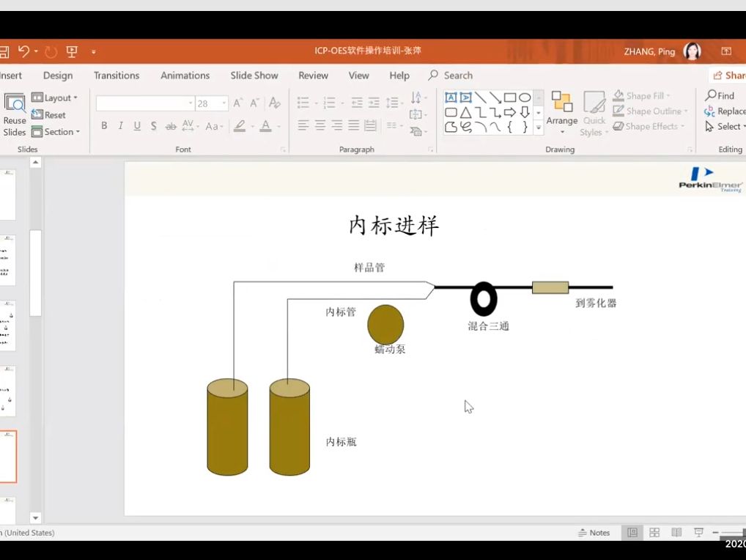Image resolution: width=746 pixels, height=560 pixels.
Task: Open Quick Styles gallery
Action: tap(594, 114)
